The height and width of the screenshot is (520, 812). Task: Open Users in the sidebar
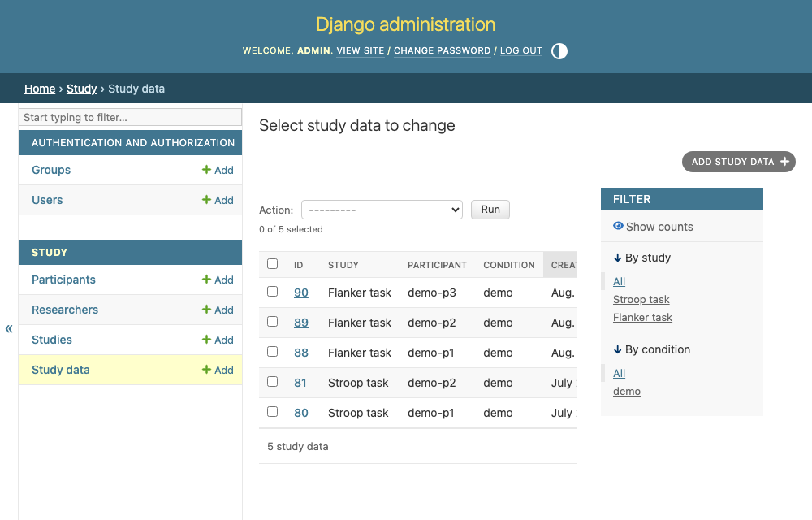pyautogui.click(x=47, y=200)
